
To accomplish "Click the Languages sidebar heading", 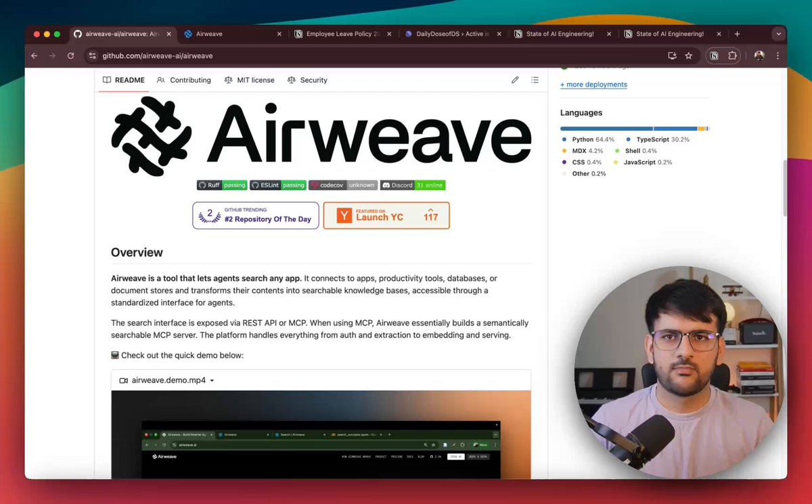I will click(581, 113).
